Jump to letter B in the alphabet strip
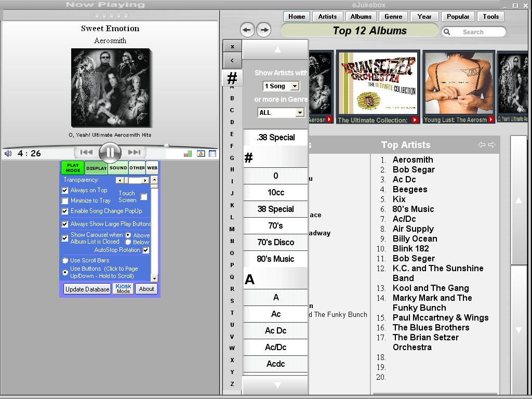The width and height of the screenshot is (532, 399). click(x=232, y=98)
